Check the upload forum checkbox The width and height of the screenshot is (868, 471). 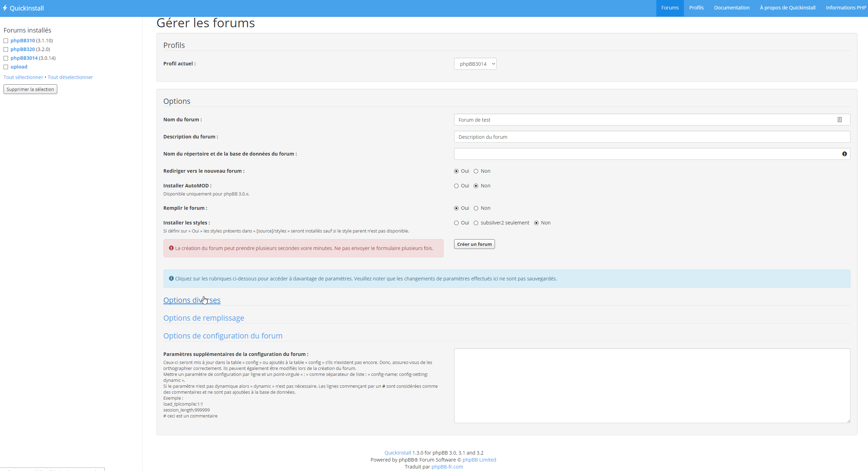pyautogui.click(x=6, y=67)
